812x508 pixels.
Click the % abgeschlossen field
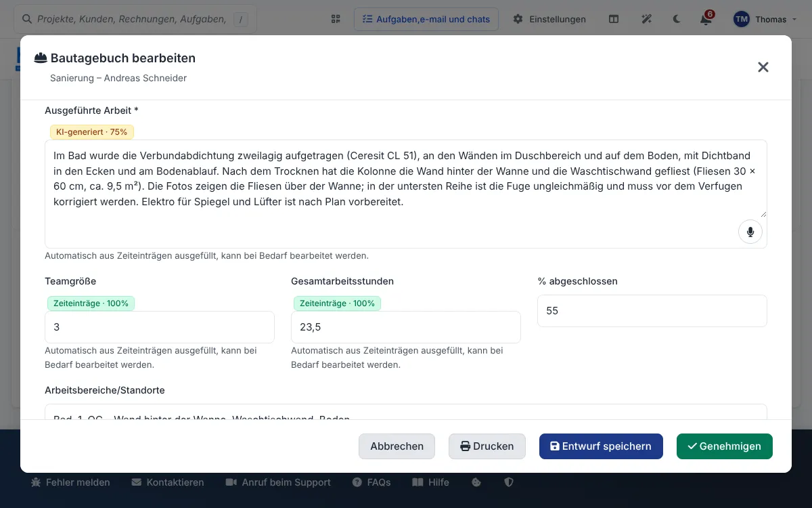click(x=652, y=311)
